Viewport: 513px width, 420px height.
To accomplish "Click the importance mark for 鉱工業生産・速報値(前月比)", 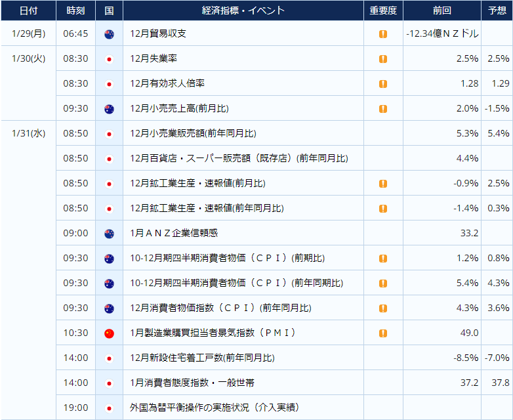I will coord(383,184).
